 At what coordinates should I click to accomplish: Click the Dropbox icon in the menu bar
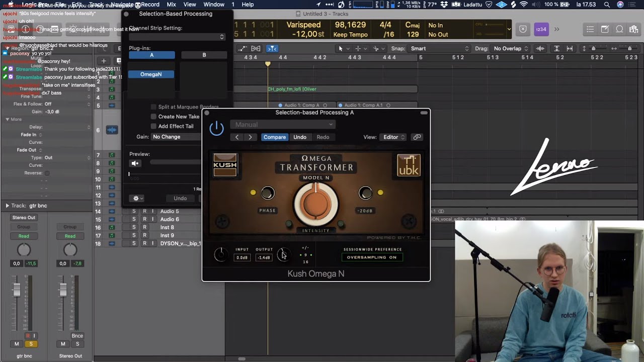click(x=445, y=5)
